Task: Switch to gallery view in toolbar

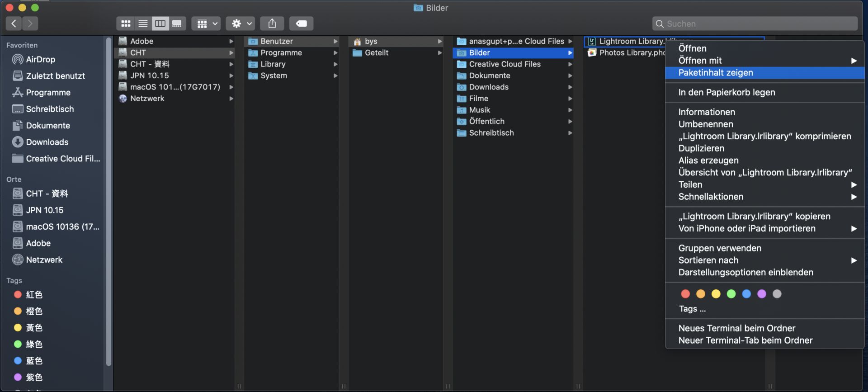Action: click(x=177, y=24)
